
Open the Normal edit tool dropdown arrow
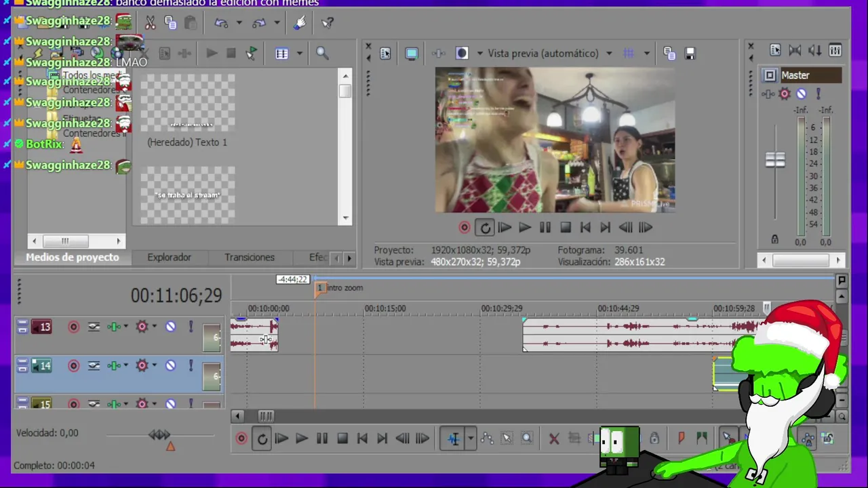470,439
